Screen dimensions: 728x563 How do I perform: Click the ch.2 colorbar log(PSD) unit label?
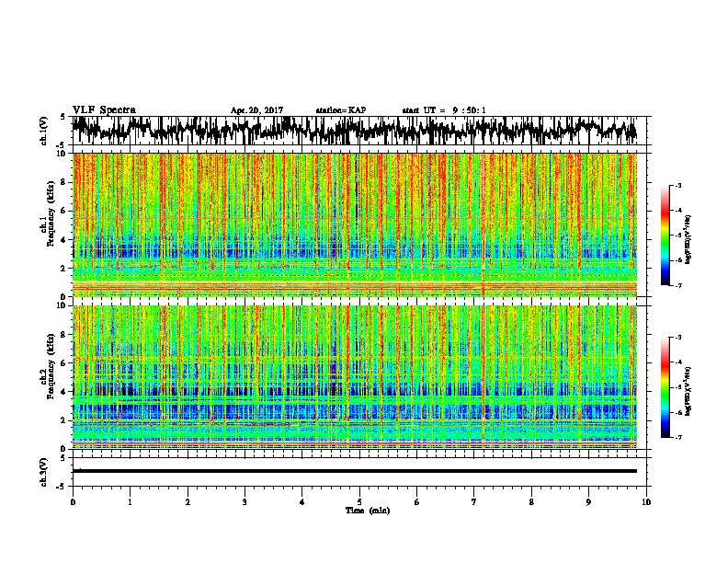click(x=688, y=391)
